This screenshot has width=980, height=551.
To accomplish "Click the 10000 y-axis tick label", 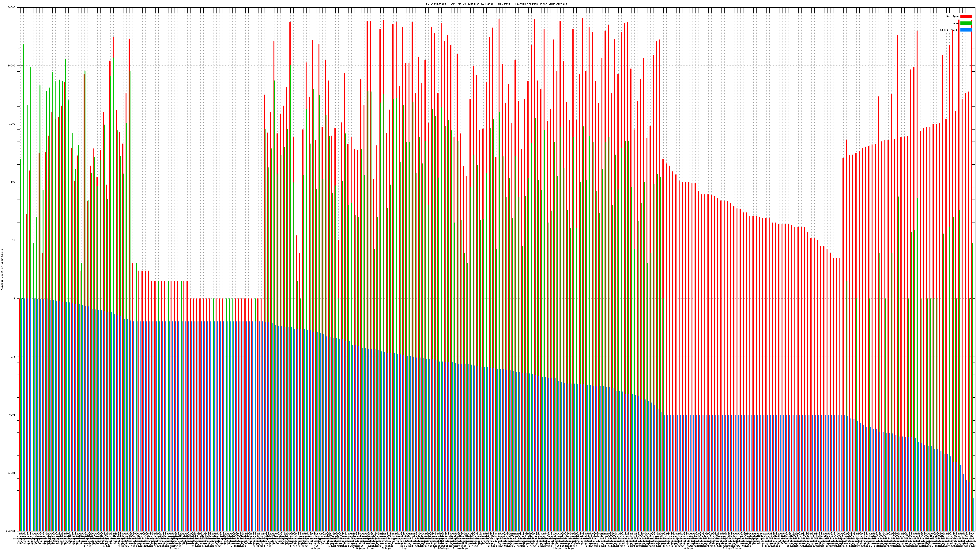I will [12, 66].
